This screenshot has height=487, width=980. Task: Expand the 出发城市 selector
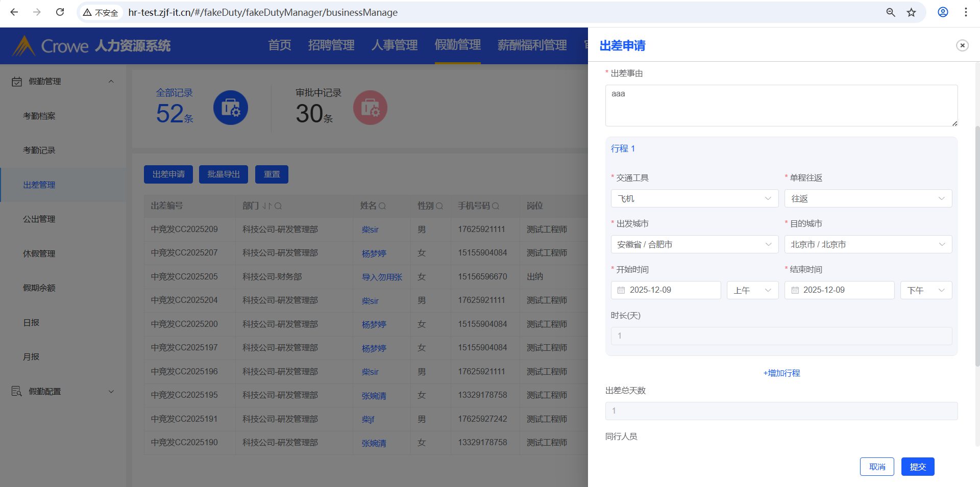(x=694, y=244)
